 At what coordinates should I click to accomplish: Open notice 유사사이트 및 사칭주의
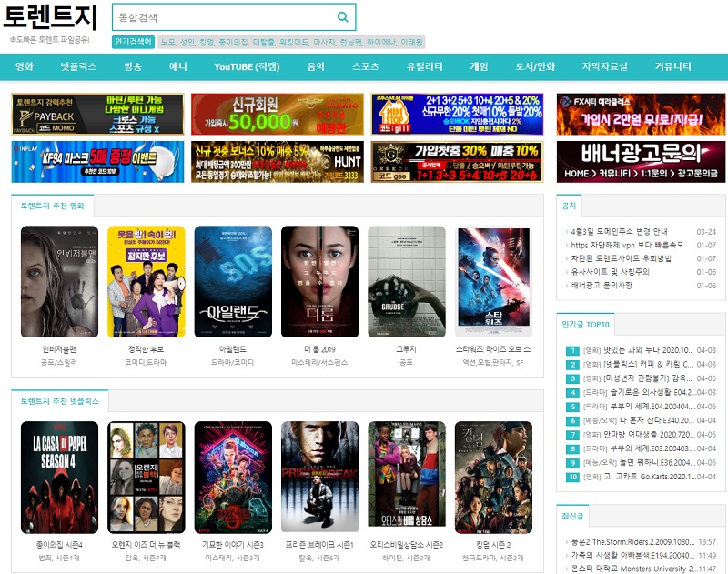pyautogui.click(x=610, y=271)
